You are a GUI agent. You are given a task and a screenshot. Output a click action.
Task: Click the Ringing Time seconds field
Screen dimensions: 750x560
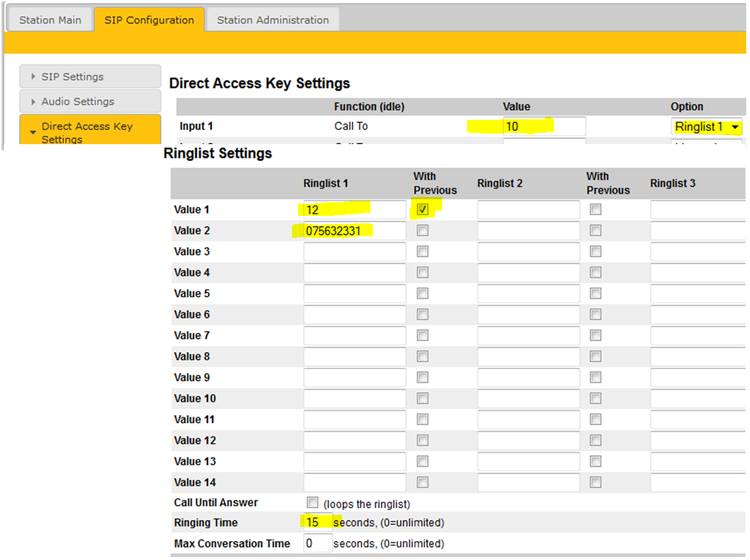318,522
